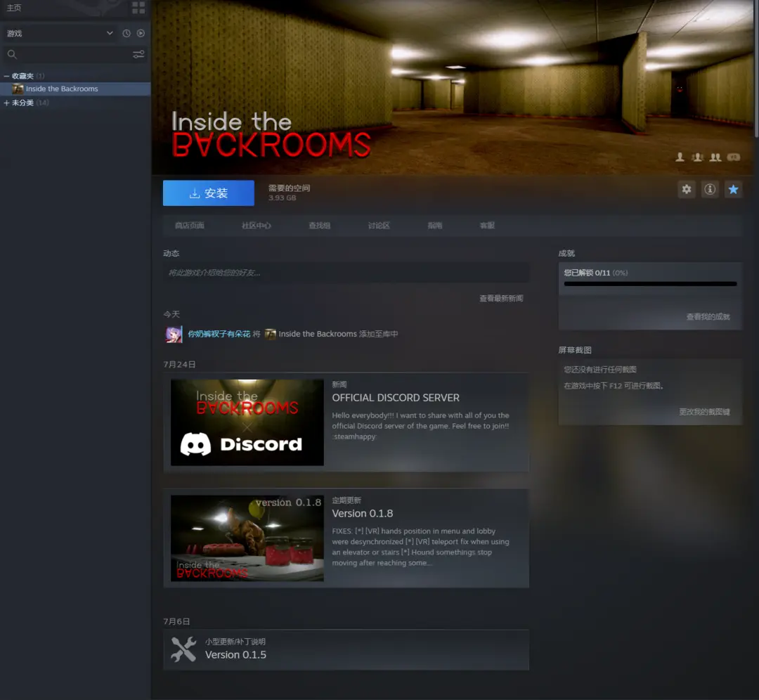Click the recent activity clock icon
The width and height of the screenshot is (759, 700).
pyautogui.click(x=126, y=34)
